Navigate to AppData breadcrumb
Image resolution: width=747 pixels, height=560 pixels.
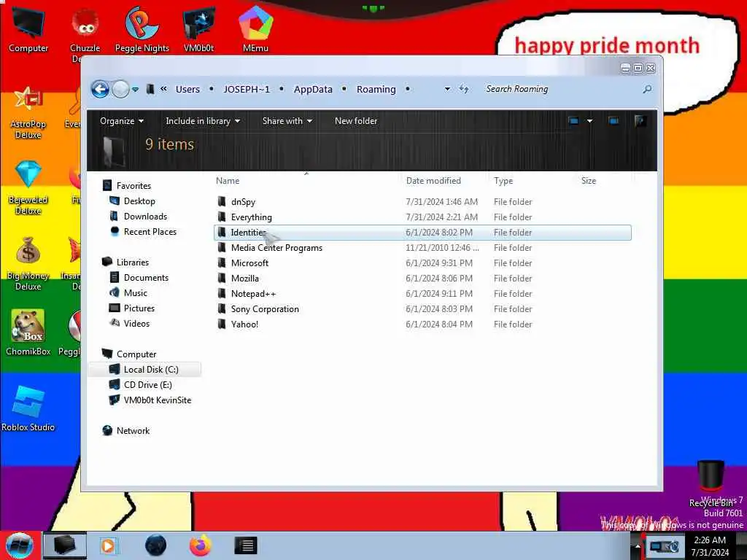[313, 89]
